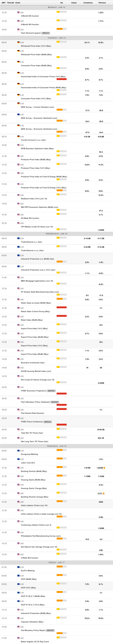113x644 pixels.
Task: Click the Previous column header
Action: [102, 3]
